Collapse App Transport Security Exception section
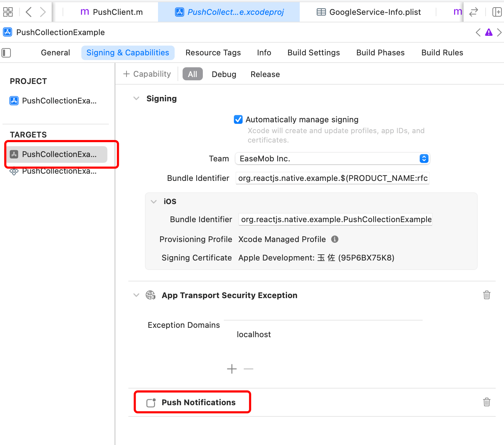 pyautogui.click(x=136, y=295)
